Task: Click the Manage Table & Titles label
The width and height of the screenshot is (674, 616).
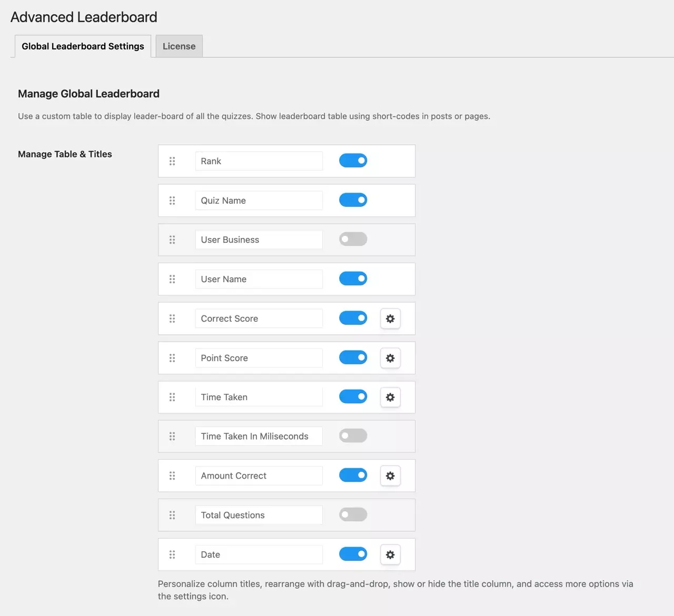Action: [x=65, y=154]
